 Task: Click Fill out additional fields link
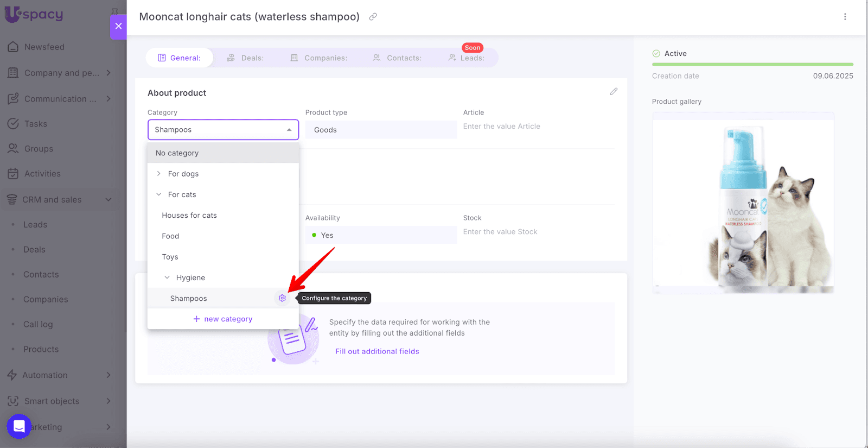[377, 351]
